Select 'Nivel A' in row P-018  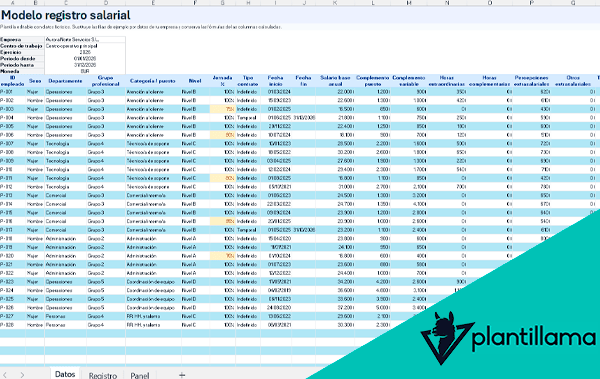click(195, 239)
